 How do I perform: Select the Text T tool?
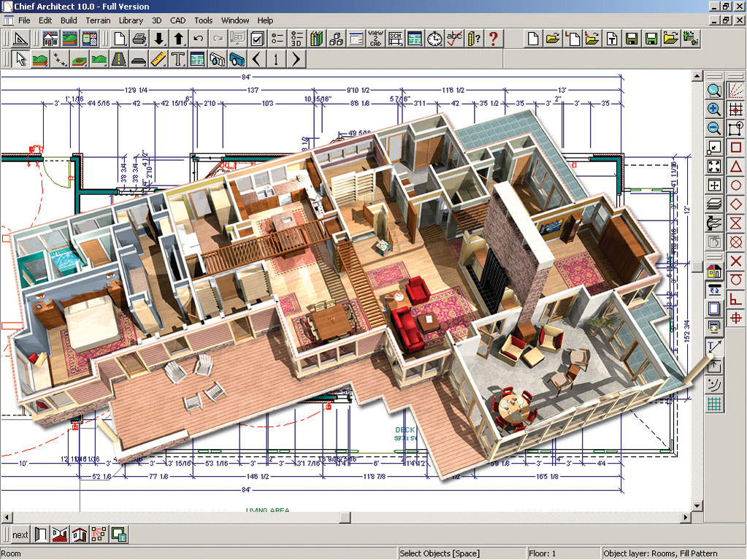tap(177, 60)
